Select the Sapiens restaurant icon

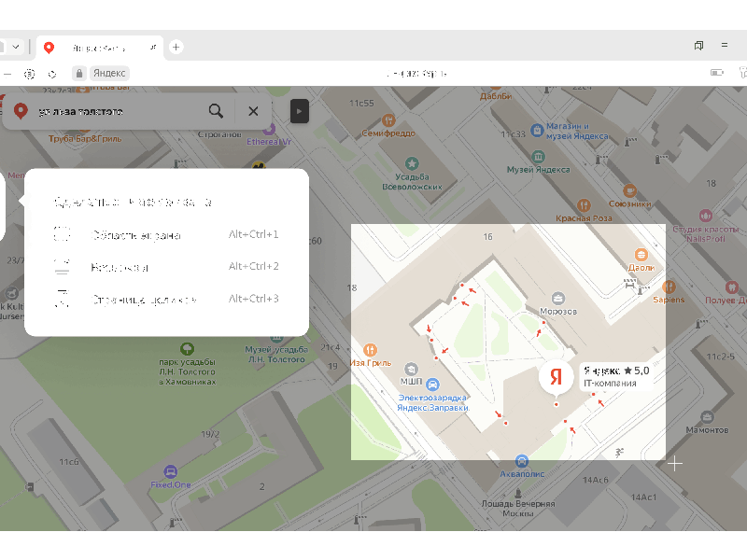(x=669, y=287)
